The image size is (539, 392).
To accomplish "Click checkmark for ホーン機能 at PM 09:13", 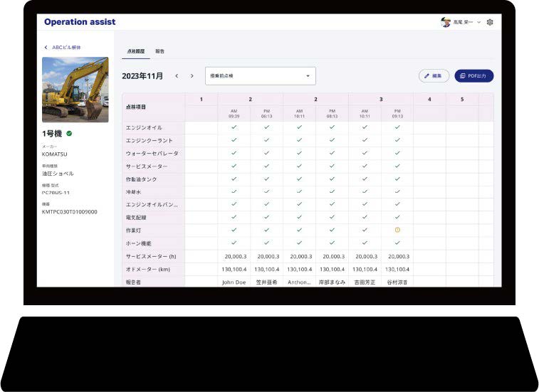I will point(397,243).
